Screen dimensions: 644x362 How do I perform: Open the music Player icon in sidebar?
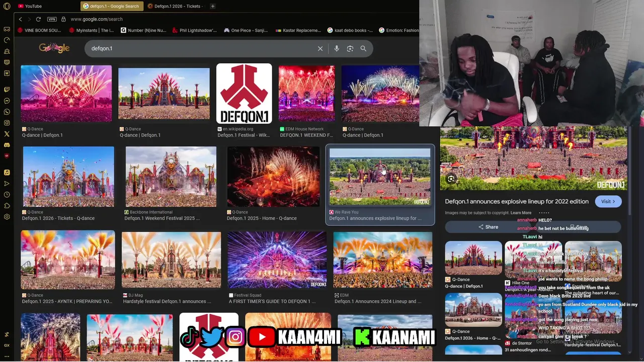pos(7,172)
